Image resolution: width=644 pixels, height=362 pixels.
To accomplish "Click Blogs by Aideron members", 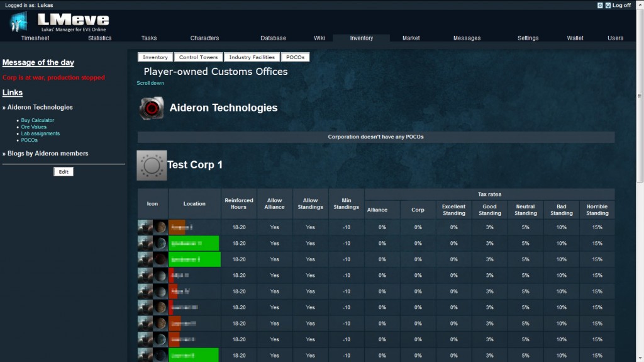I will [x=48, y=153].
